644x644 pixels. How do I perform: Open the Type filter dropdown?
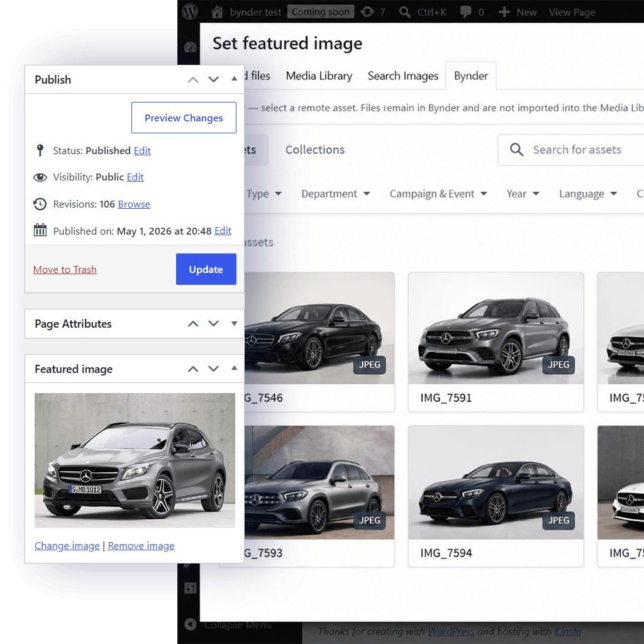point(264,194)
